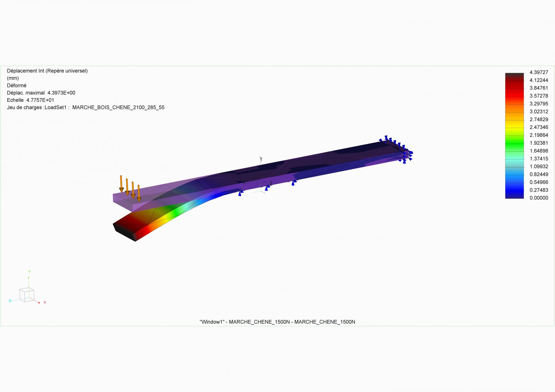Click the 'Déplac. maximal 4.3973E+00' annotation
Viewport: 555px width, 392px height.
click(x=41, y=93)
